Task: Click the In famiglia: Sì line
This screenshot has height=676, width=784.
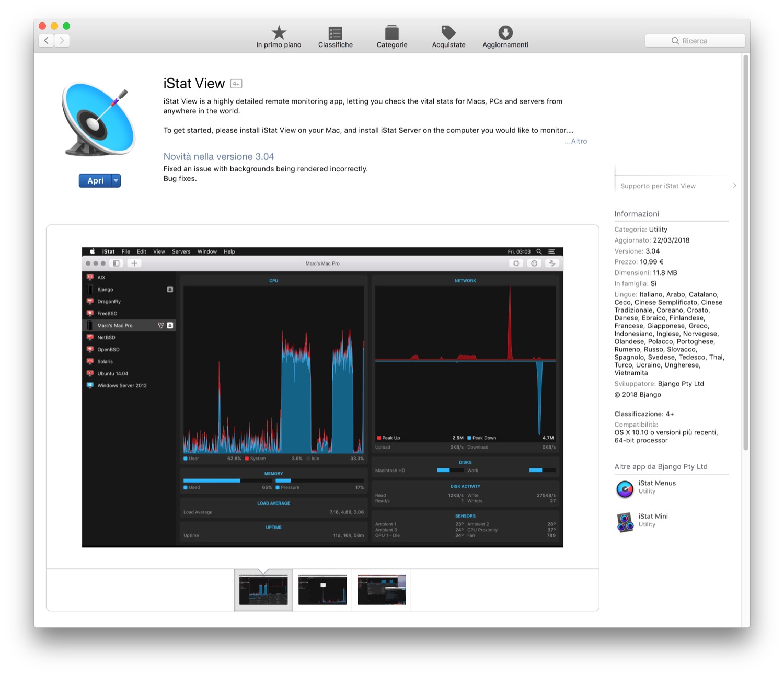Action: [x=636, y=284]
